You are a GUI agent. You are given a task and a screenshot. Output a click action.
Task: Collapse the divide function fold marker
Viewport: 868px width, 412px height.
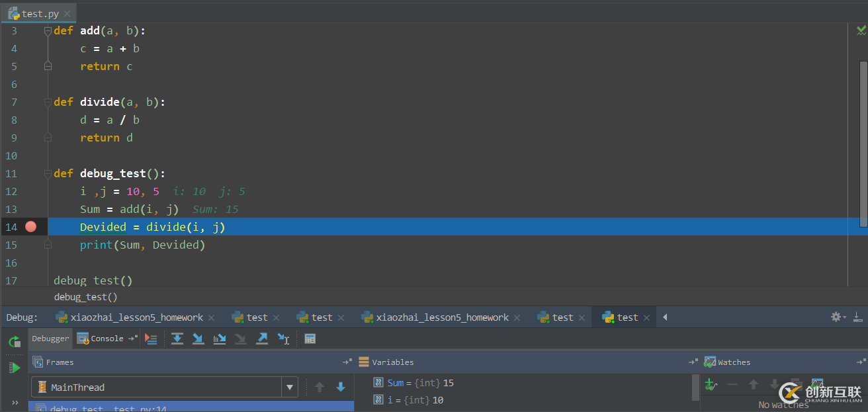pos(48,102)
